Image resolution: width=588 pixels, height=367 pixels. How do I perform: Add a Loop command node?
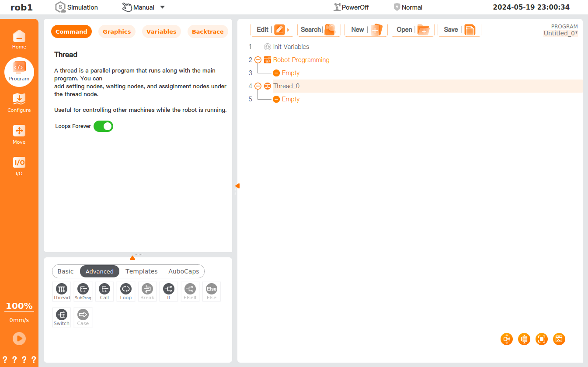pyautogui.click(x=126, y=291)
